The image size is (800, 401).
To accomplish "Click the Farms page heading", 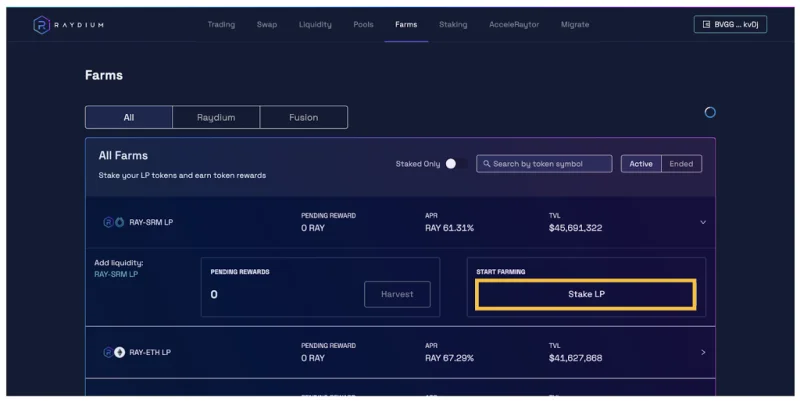I will pos(104,76).
